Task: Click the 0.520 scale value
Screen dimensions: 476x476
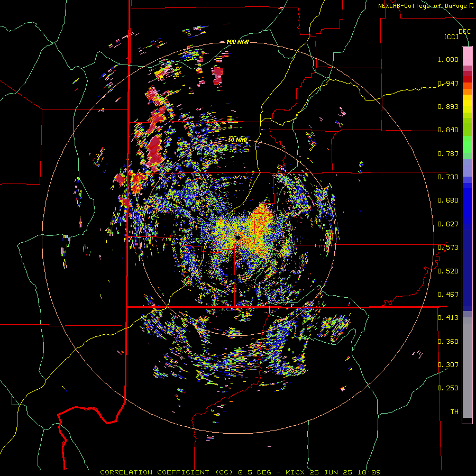Action: (x=448, y=271)
